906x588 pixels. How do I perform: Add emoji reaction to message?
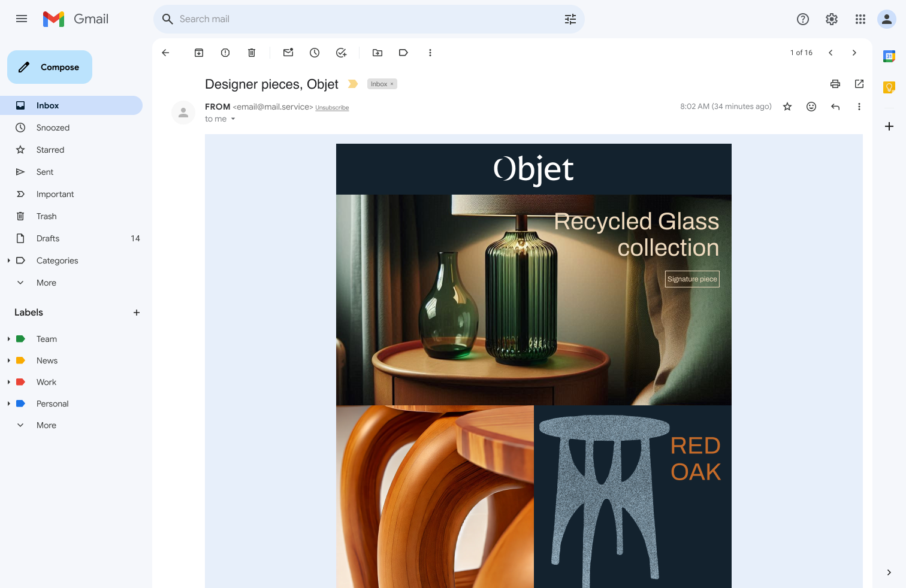811,107
